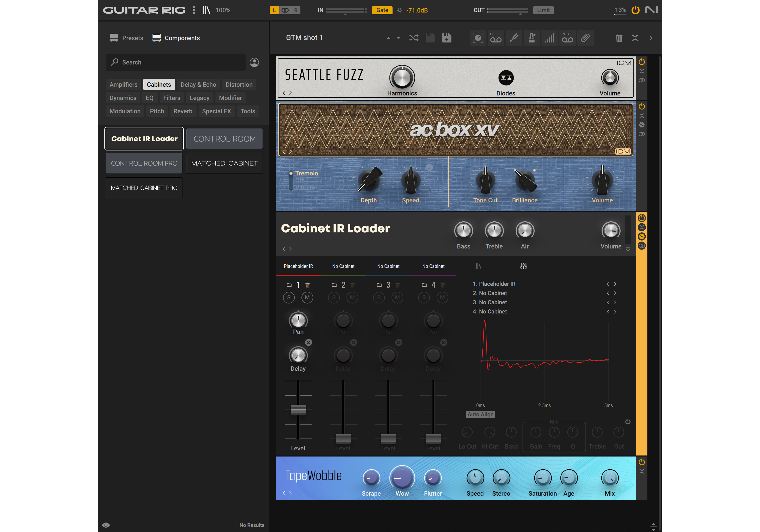The height and width of the screenshot is (532, 760).
Task: Open the PRE tape deck
Action: (x=495, y=38)
